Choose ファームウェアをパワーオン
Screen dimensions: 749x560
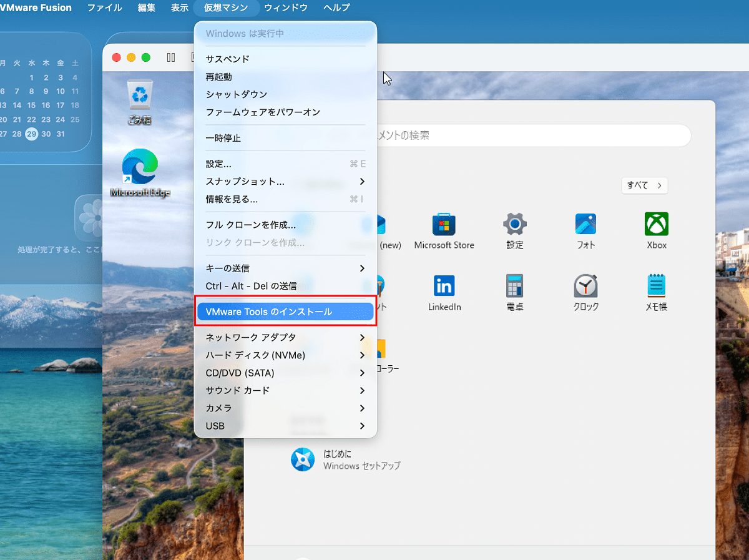coord(286,112)
